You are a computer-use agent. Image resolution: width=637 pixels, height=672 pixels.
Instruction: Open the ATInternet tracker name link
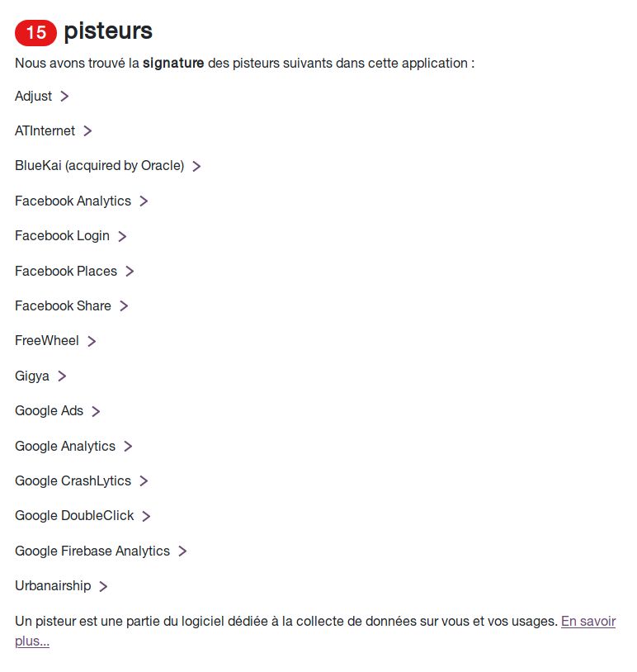point(45,131)
